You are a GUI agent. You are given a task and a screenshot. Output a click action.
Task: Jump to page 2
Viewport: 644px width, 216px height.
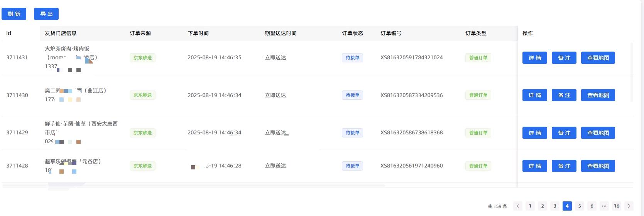click(x=543, y=206)
